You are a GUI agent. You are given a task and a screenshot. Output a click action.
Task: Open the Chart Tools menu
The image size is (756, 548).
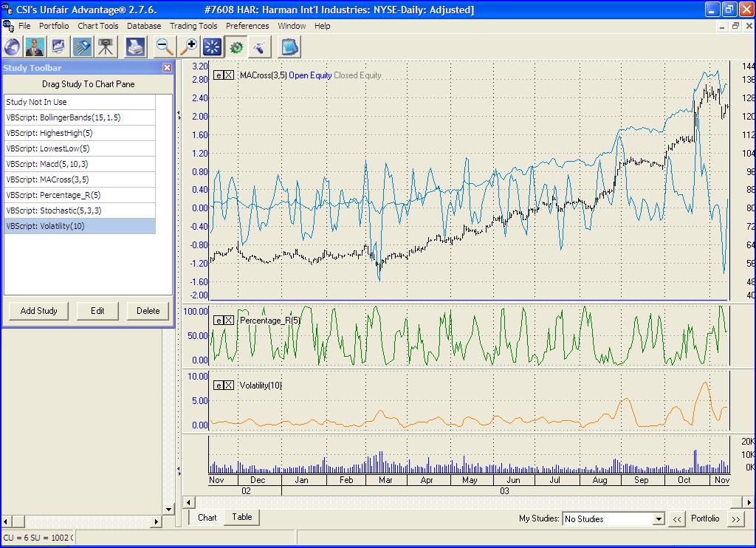pos(98,26)
